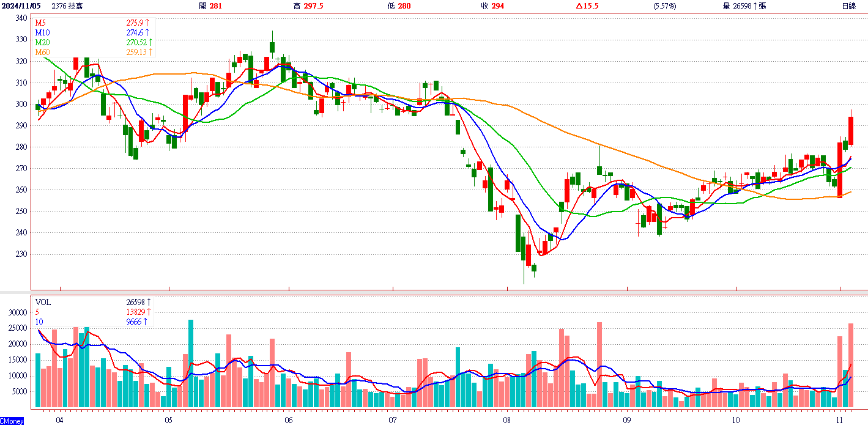The image size is (868, 431).
Task: Click the 230 price axis label
Action: [x=21, y=254]
